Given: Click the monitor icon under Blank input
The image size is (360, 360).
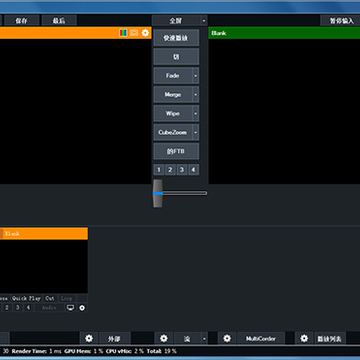Looking at the screenshot, I should pos(70,308).
